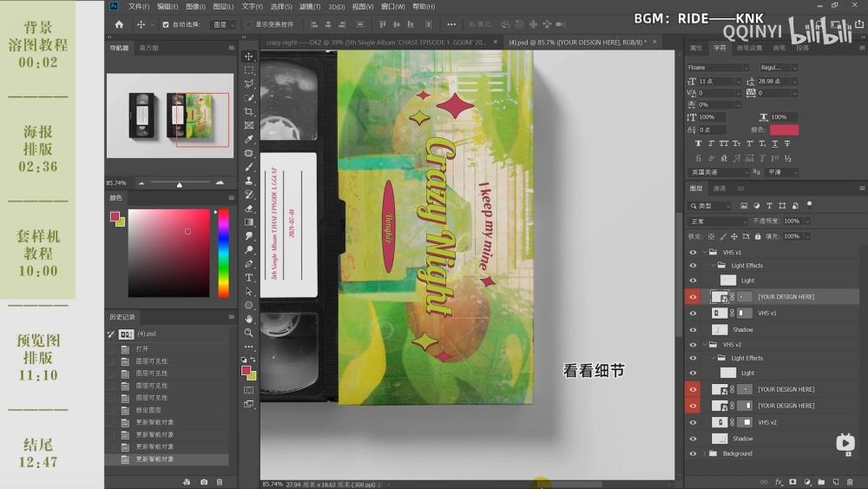Click the three-dots more options icon
The height and width of the screenshot is (489, 868).
[x=451, y=24]
